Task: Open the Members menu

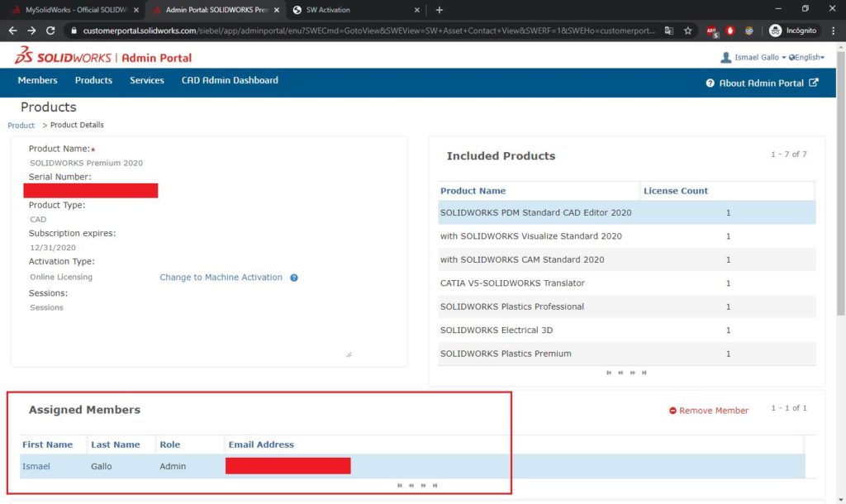Action: [37, 80]
